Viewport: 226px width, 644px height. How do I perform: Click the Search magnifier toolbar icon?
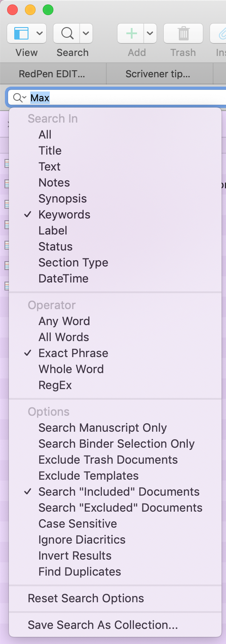pos(67,33)
